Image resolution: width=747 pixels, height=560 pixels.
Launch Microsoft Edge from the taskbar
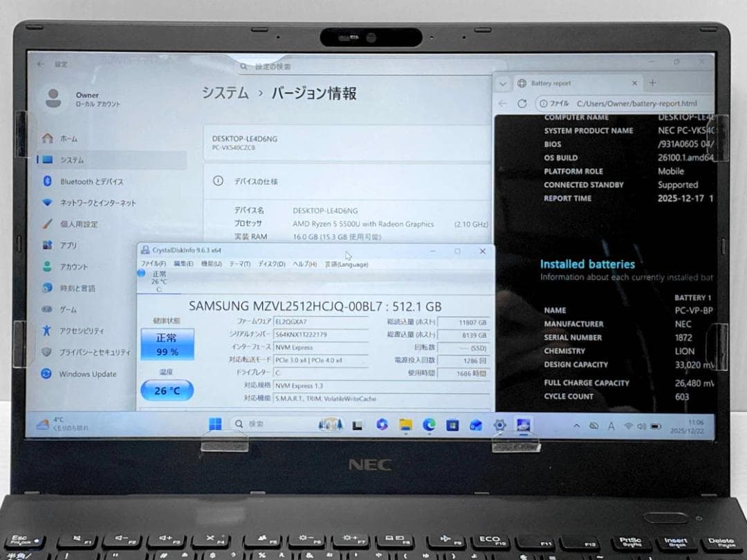point(427,424)
